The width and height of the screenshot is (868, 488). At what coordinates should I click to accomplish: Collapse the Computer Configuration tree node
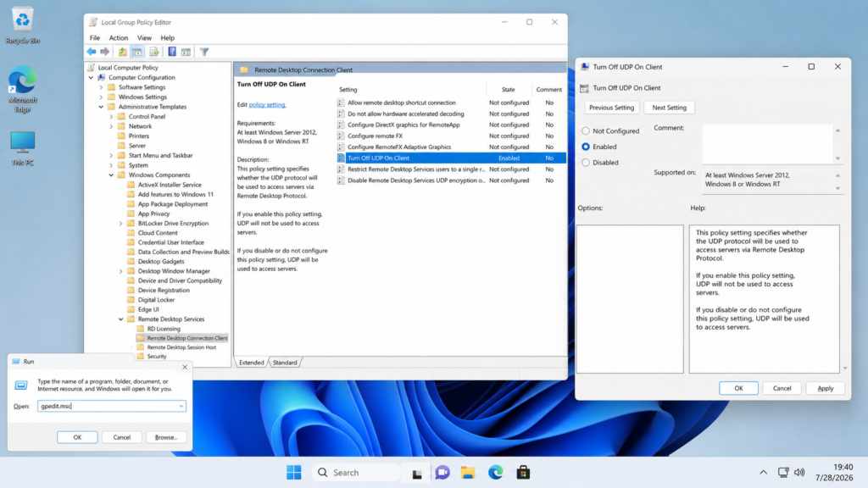coord(92,77)
